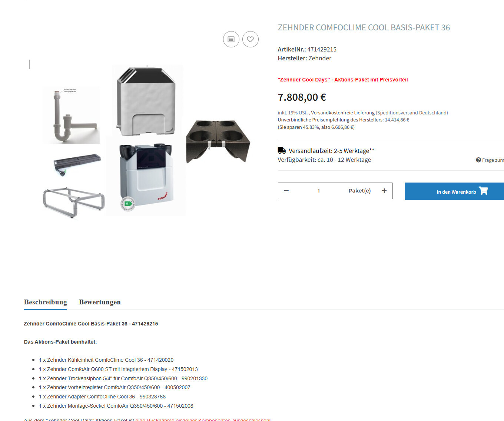Decrease quantity with minus button
The image size is (504, 421).
point(286,191)
